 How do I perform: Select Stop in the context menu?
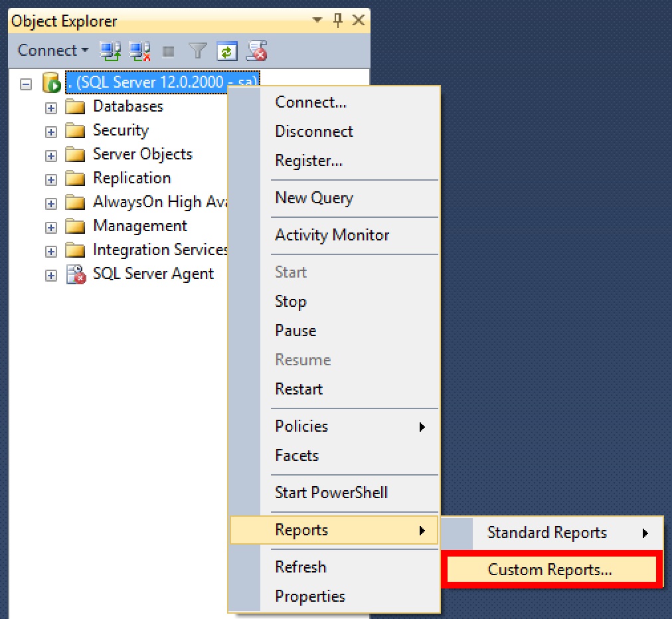(334, 302)
